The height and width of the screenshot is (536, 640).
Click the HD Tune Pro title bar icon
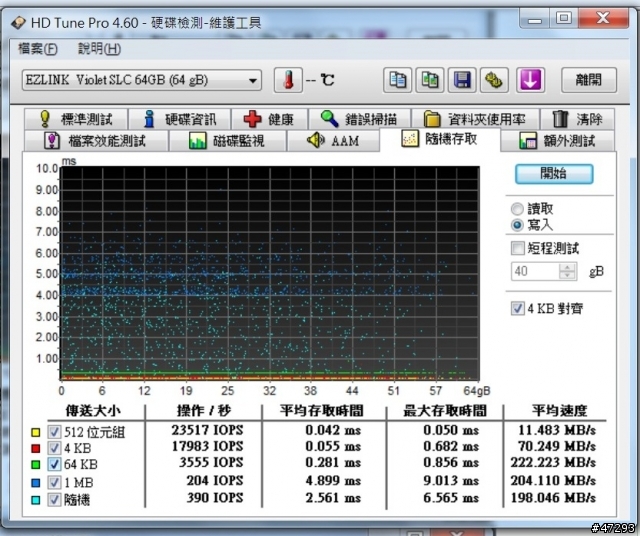coord(18,23)
